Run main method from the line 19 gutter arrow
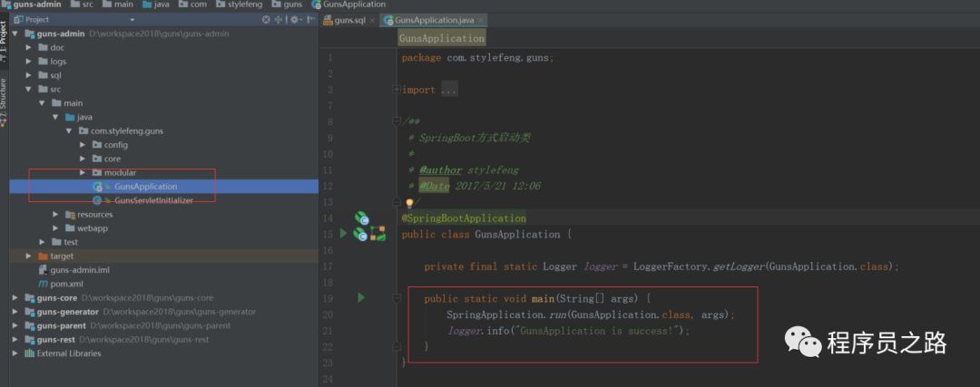The height and width of the screenshot is (387, 980). pyautogui.click(x=360, y=297)
